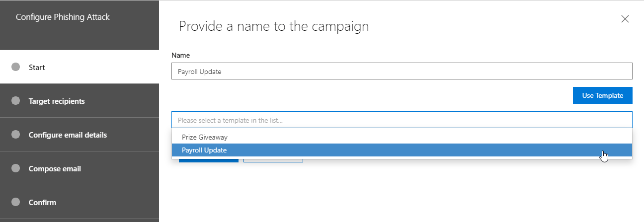Click the partially hidden outlined button
The height and width of the screenshot is (222, 644).
273,160
